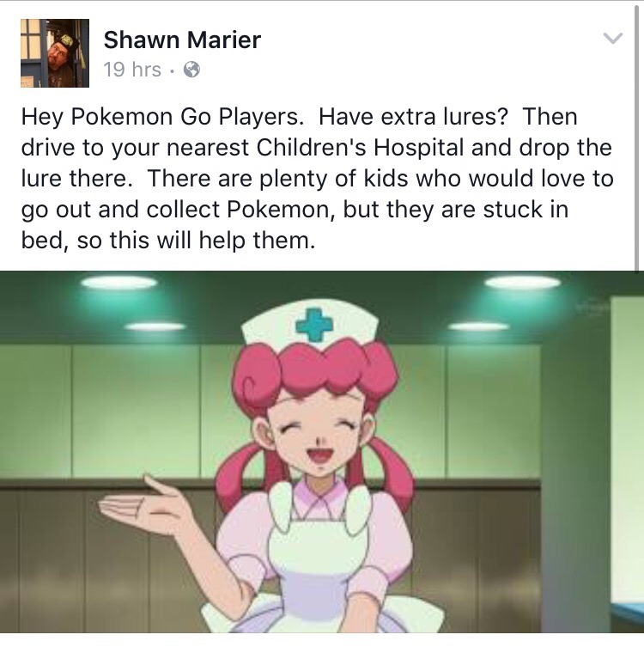The image size is (644, 653).
Task: Click the vertical scrollbar at right edge
Action: point(636,137)
